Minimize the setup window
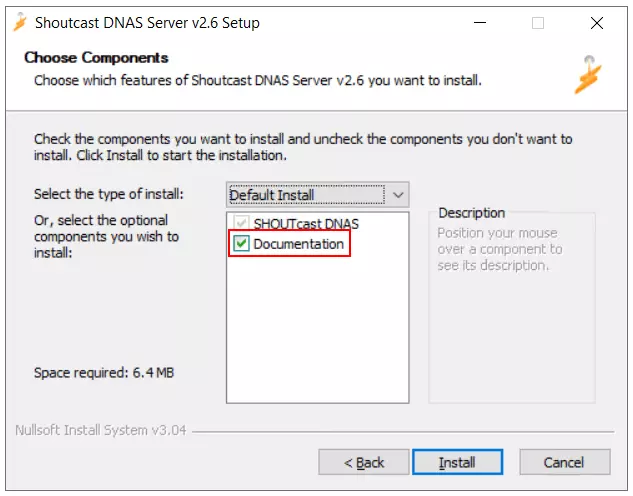 click(x=480, y=23)
